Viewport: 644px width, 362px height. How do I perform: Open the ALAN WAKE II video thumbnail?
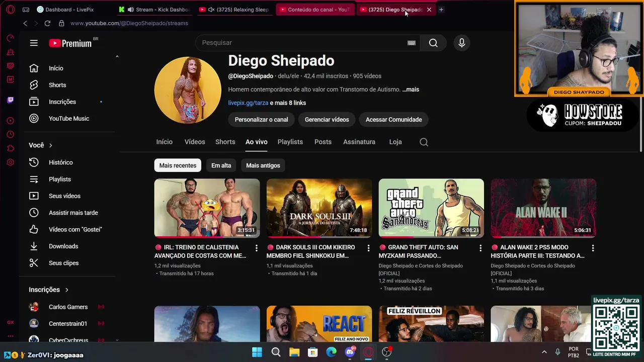pos(543,208)
